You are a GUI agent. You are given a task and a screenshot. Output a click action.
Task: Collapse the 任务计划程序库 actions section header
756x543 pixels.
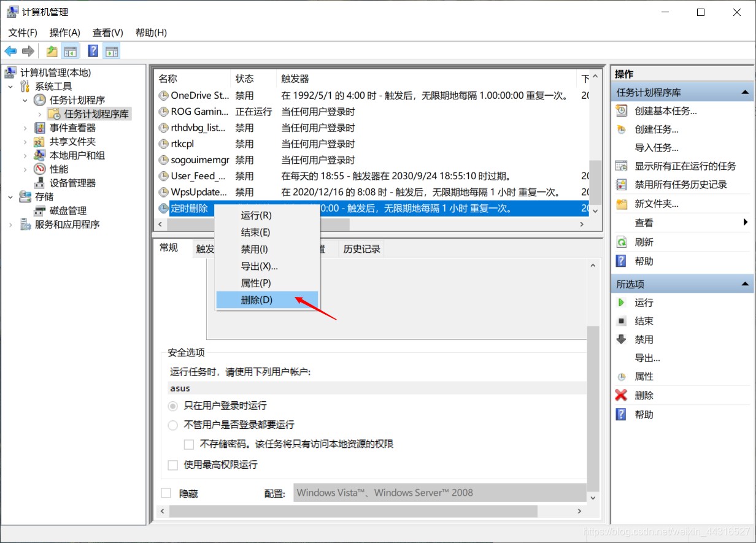(745, 93)
